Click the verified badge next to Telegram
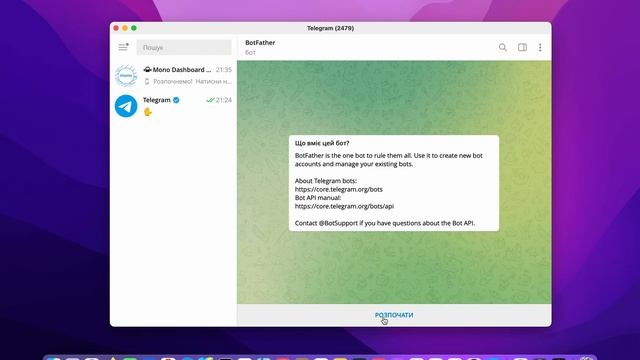Image resolution: width=640 pixels, height=360 pixels. [176, 100]
